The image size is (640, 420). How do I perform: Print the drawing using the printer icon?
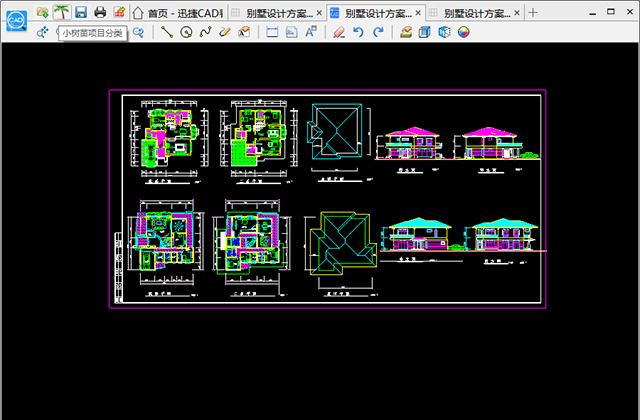pos(99,12)
